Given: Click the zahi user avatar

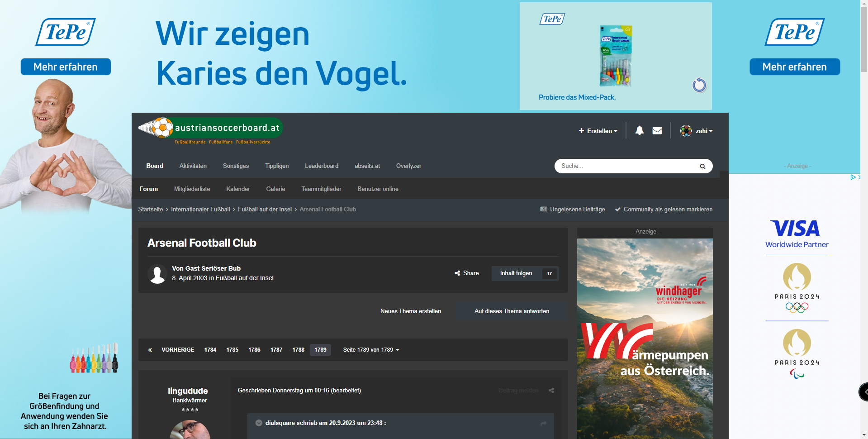Looking at the screenshot, I should tap(686, 131).
